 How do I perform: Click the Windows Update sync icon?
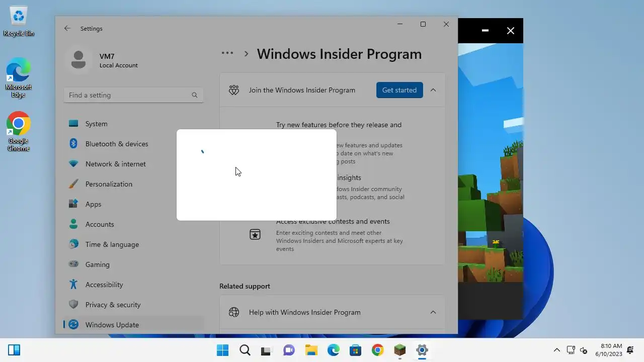click(x=73, y=325)
